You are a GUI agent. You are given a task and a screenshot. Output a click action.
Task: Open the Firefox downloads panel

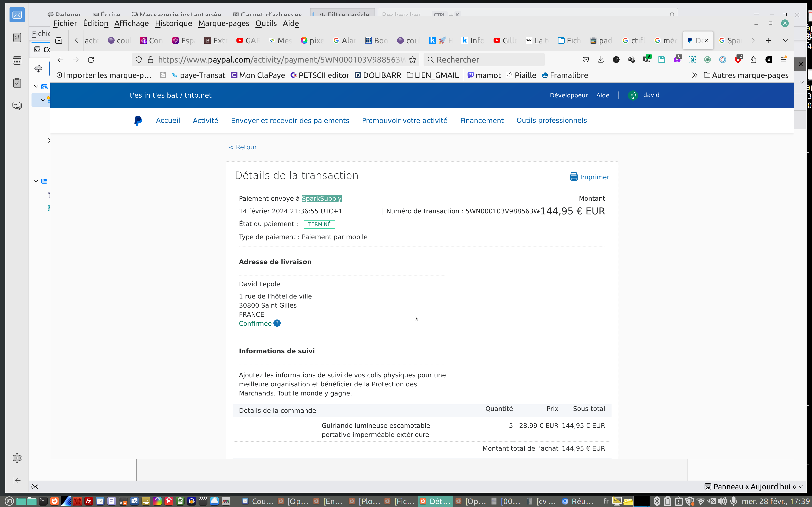pos(601,60)
